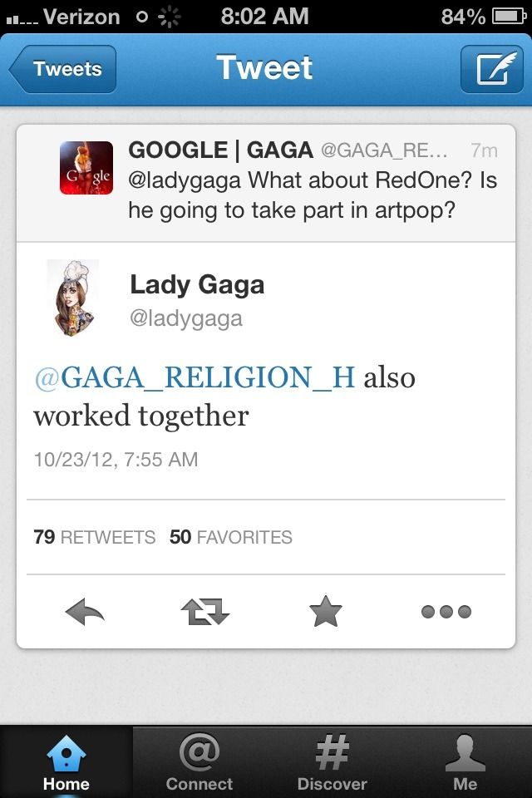The width and height of the screenshot is (532, 798).
Task: Tap the reply arrow icon
Action: (85, 611)
